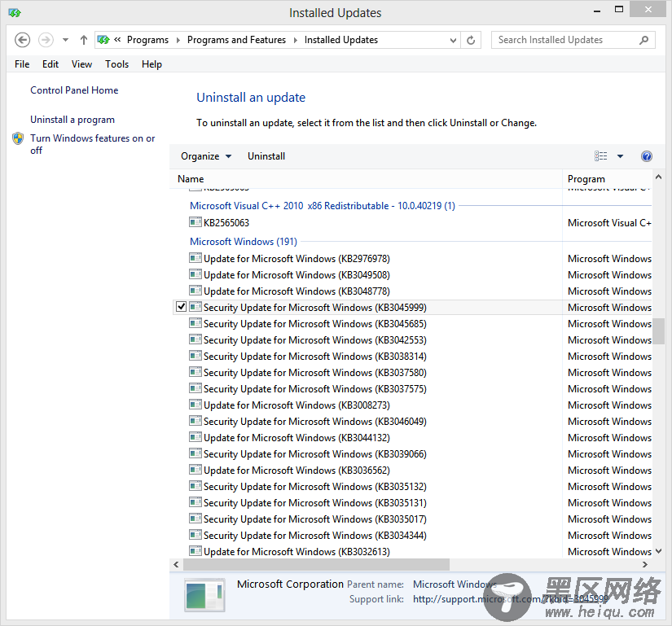Image resolution: width=672 pixels, height=626 pixels.
Task: Open the support.microsoft.com support link
Action: click(x=510, y=599)
